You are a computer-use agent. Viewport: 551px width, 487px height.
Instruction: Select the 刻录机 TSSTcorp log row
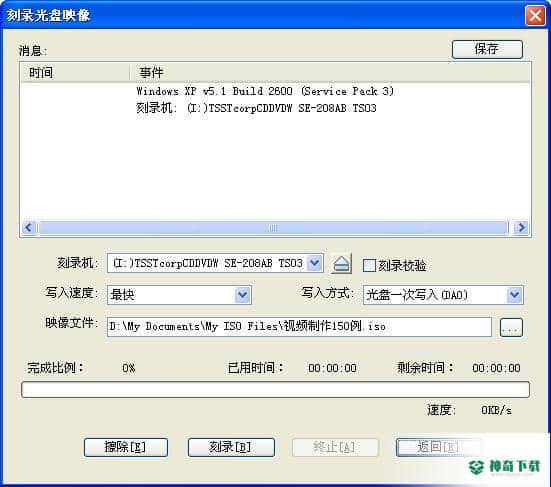[x=256, y=108]
